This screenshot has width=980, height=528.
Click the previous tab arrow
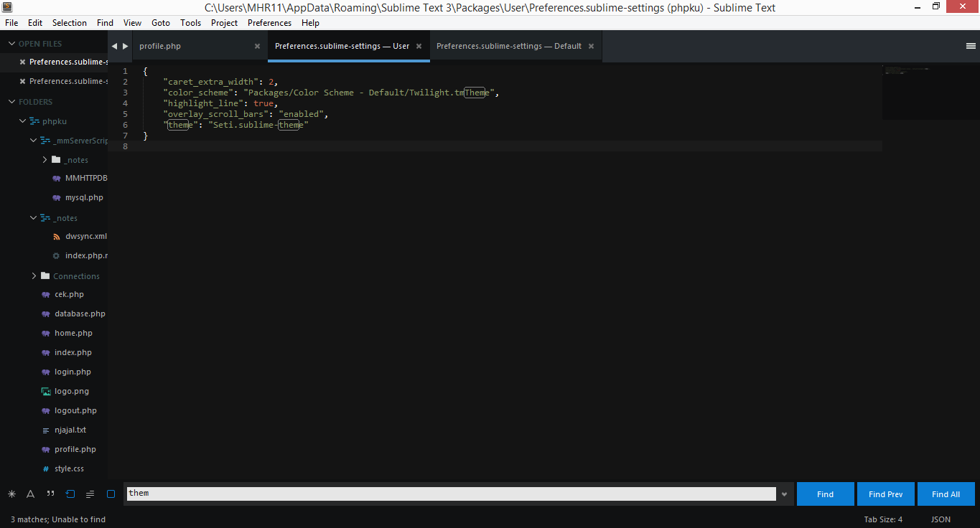coord(114,46)
